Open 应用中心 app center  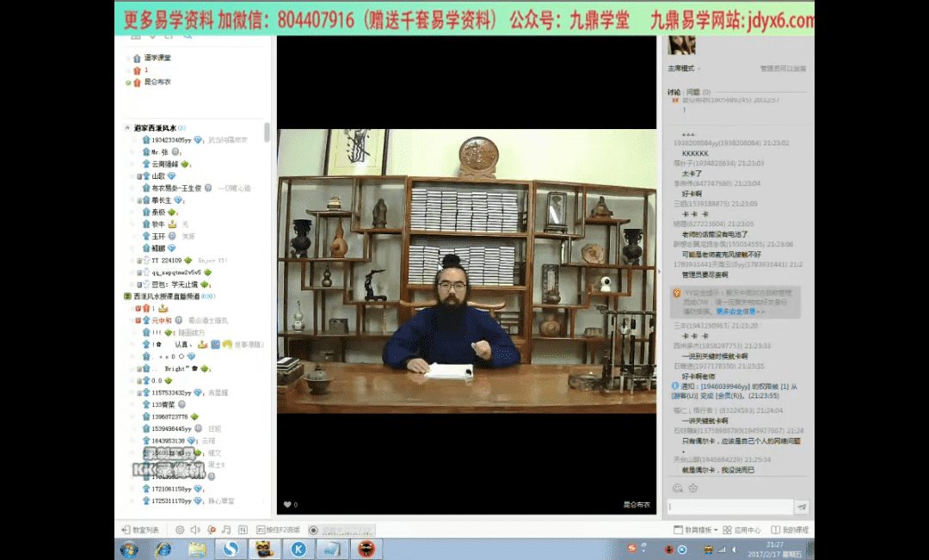tap(741, 530)
